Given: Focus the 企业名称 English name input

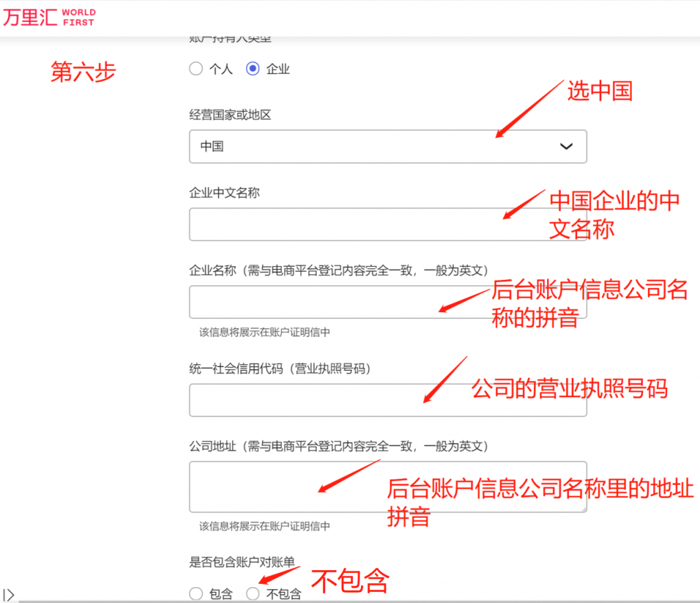Looking at the screenshot, I should point(388,302).
